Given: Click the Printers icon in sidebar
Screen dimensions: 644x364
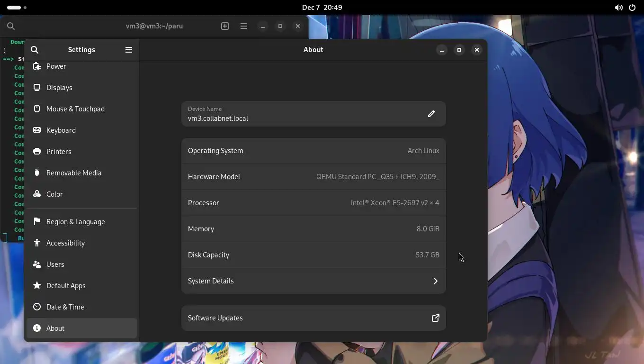Looking at the screenshot, I should (37, 152).
